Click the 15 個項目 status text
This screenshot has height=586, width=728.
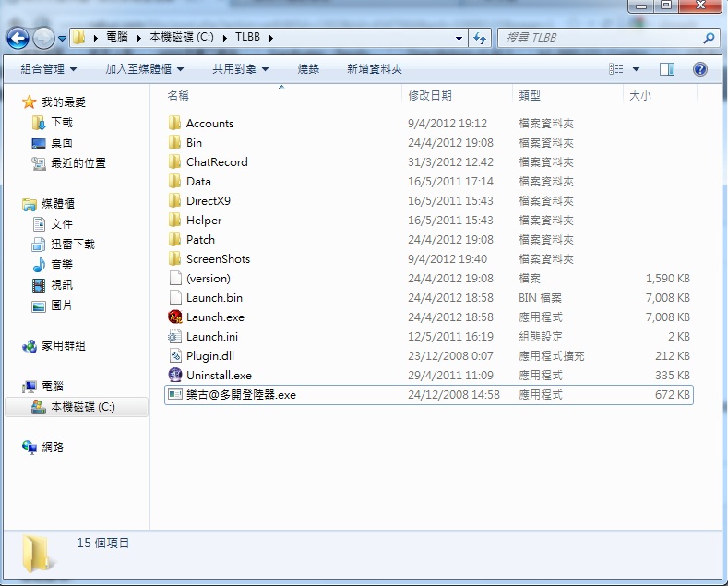coord(102,543)
